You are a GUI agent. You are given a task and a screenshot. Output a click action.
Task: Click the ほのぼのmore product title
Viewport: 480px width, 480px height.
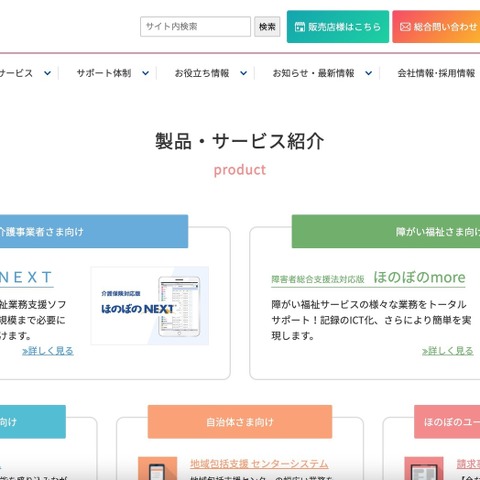(x=419, y=277)
